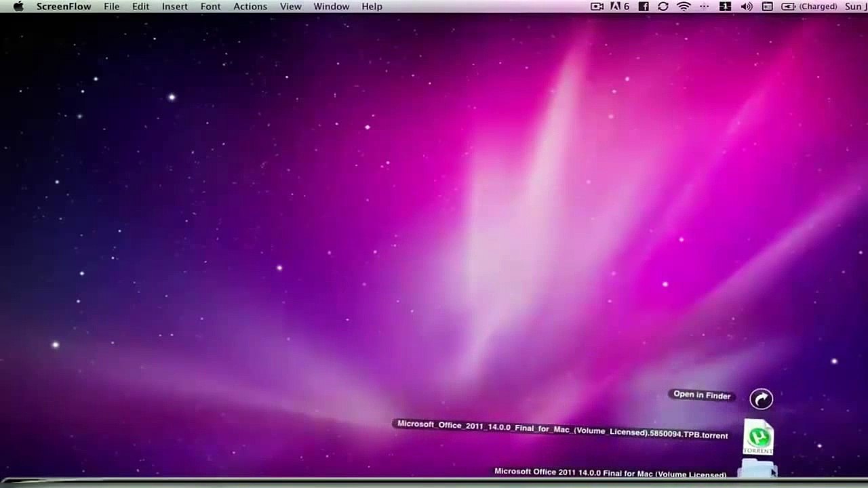Image resolution: width=868 pixels, height=488 pixels.
Task: Click the Microsoft Office 2011 folder icon
Action: (x=757, y=468)
